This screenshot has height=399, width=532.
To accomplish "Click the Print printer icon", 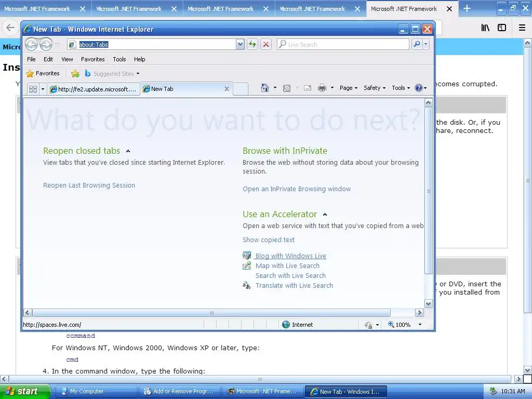I will (x=322, y=88).
